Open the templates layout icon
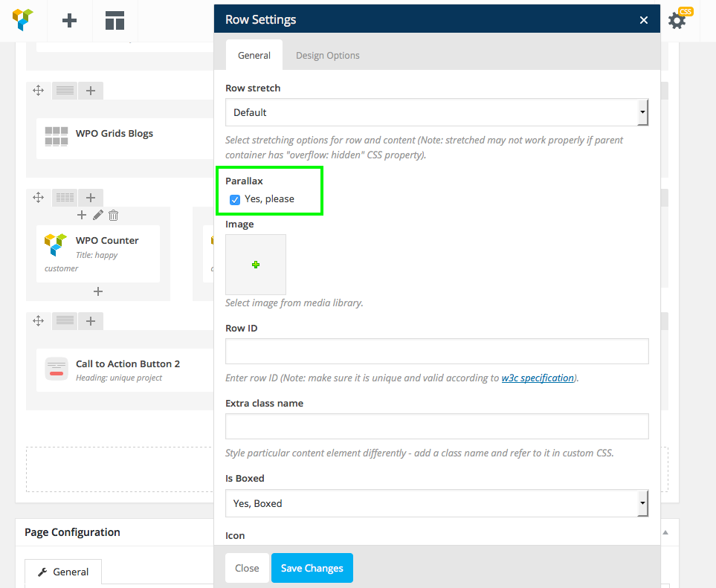This screenshot has width=716, height=588. [x=115, y=20]
